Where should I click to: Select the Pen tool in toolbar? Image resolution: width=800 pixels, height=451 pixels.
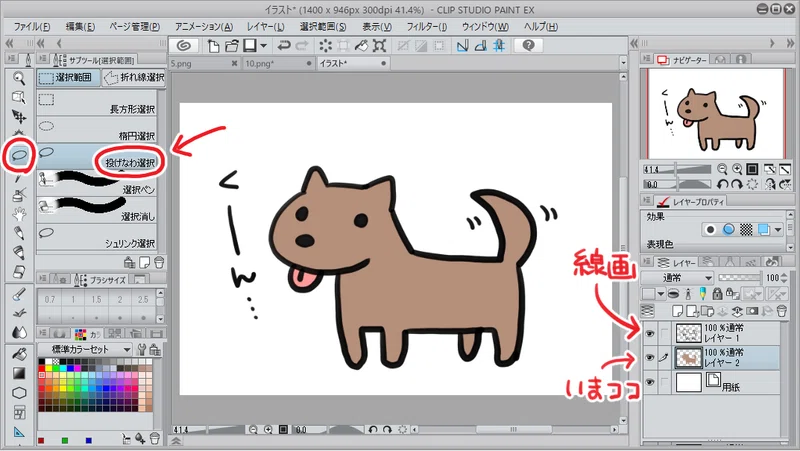point(19,233)
